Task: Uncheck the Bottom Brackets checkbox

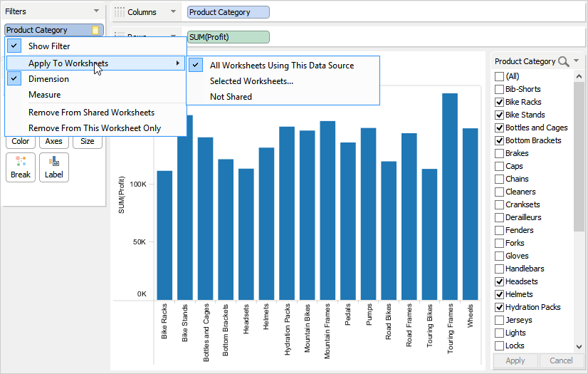Action: click(499, 140)
